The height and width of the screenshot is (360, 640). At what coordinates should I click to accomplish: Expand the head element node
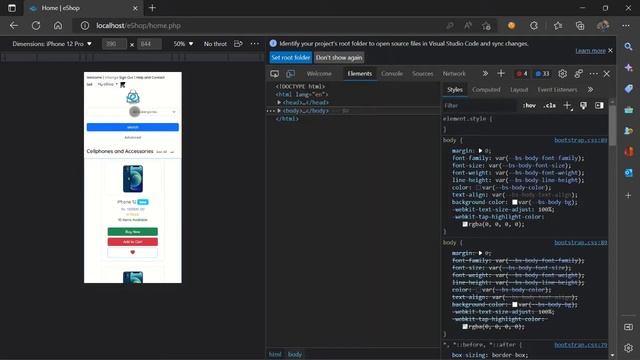(279, 102)
